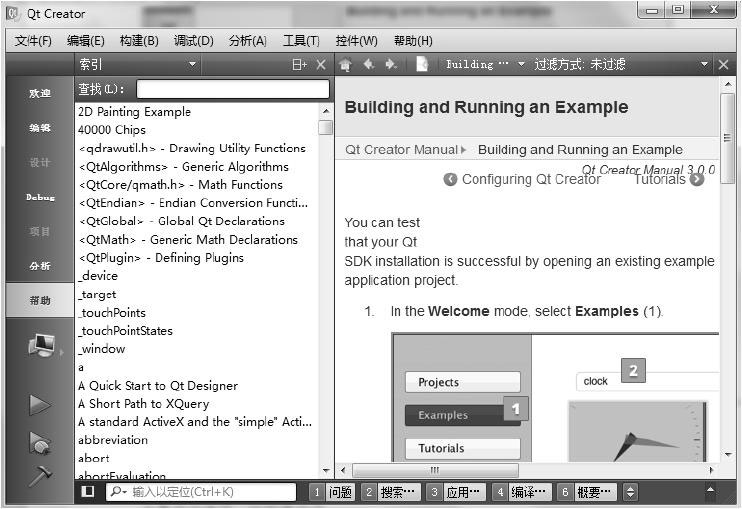Image resolution: width=742 pixels, height=509 pixels.
Task: Select abbreviation index entry
Action: coord(113,440)
